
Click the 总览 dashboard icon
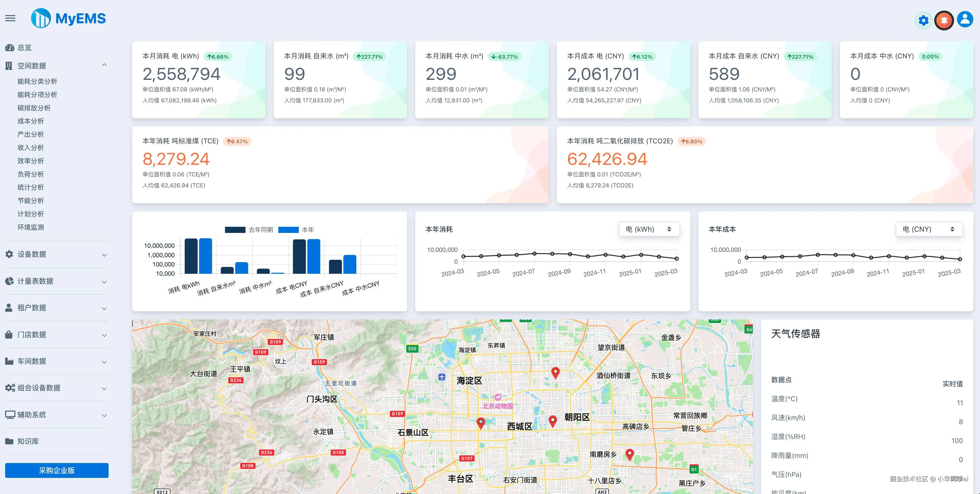tap(9, 48)
